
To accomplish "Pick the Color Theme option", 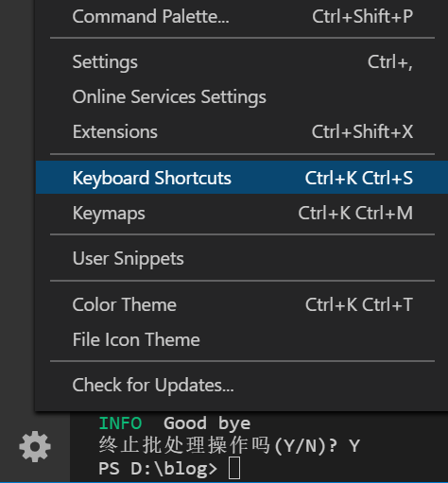I will coord(242,304).
